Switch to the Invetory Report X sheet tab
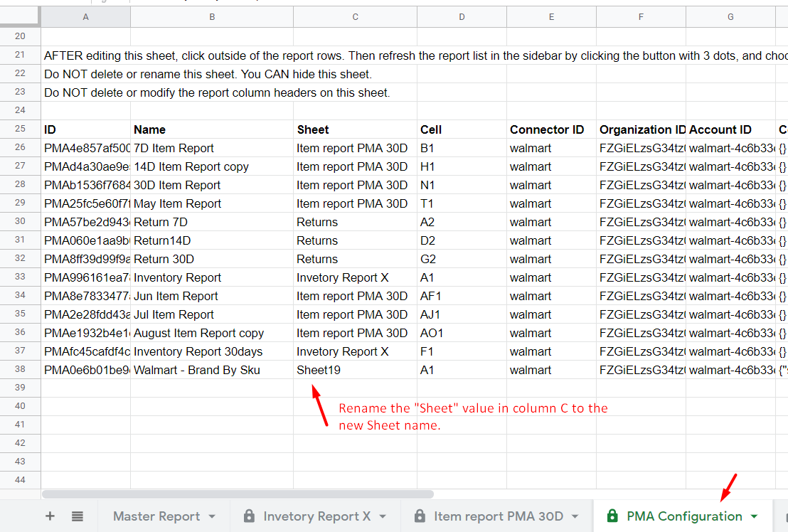Screen dimensions: 788x532 coord(316,516)
